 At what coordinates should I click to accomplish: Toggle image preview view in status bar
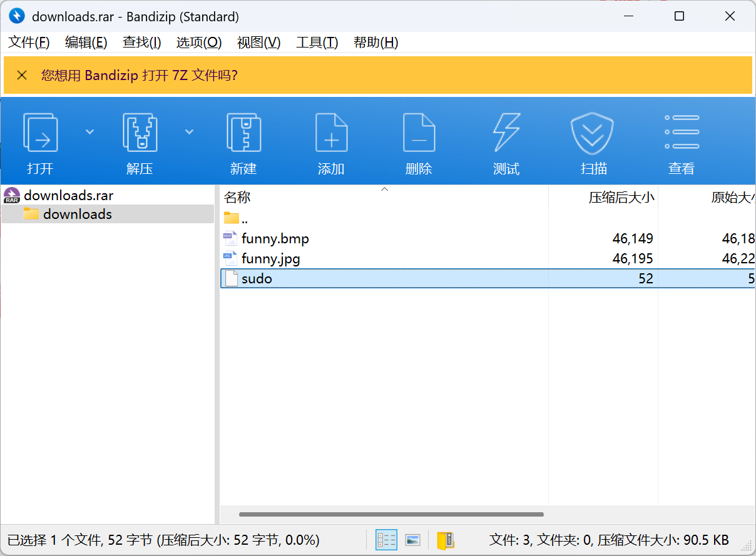pos(412,540)
